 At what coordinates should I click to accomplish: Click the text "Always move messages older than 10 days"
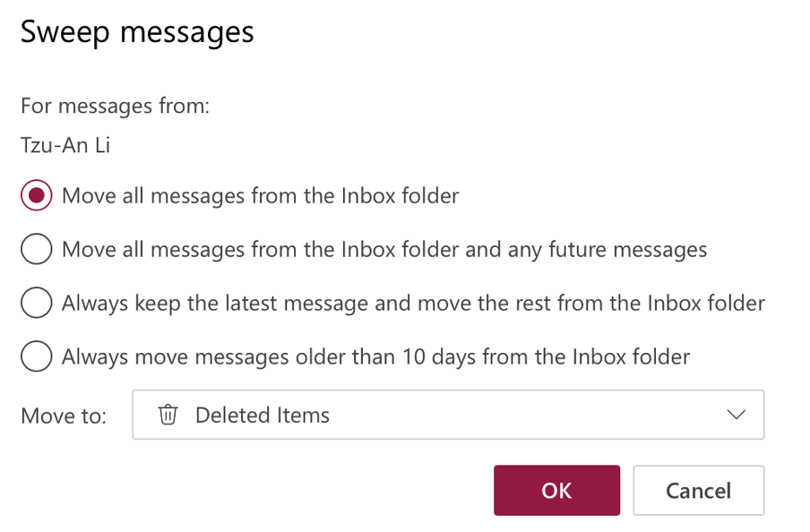coord(269,356)
